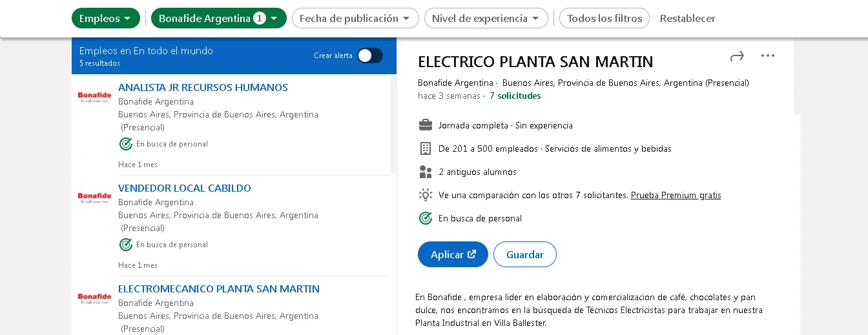Save the job with Guardar
The image size is (868, 335).
524,254
